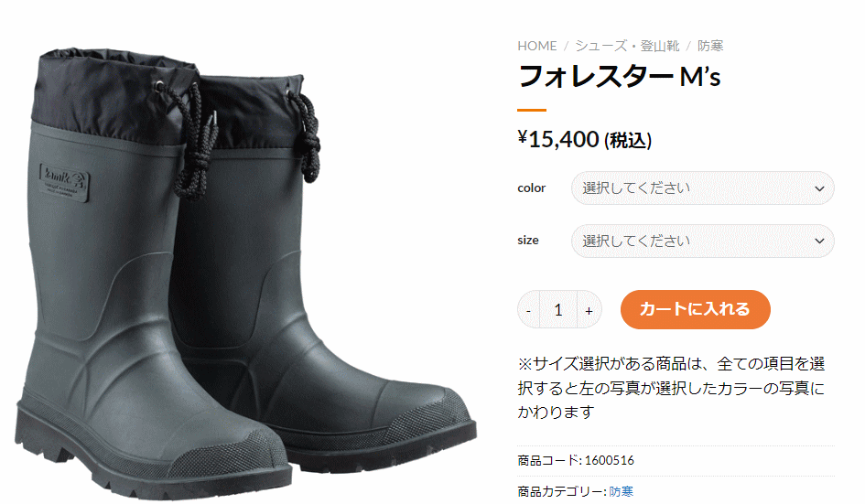865x504 pixels.
Task: Click the chevron arrow of color dropdown
Action: click(820, 188)
